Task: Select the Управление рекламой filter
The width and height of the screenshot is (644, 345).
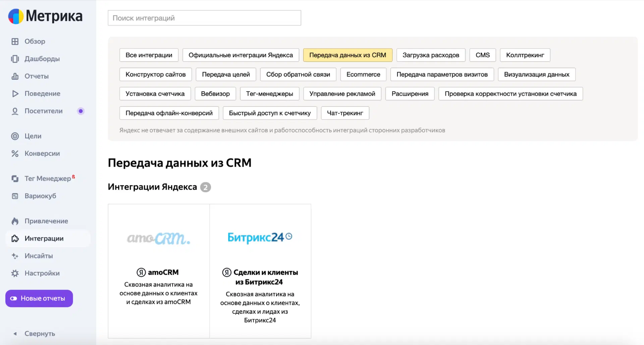Action: (342, 94)
